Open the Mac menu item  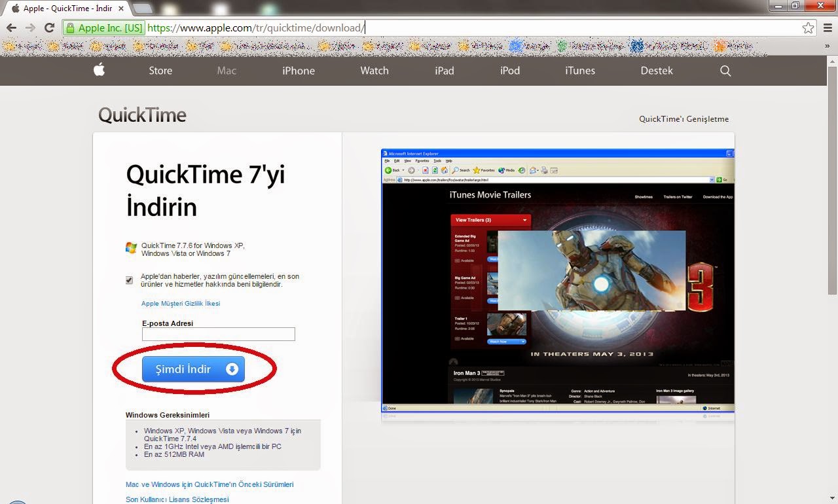(x=227, y=71)
